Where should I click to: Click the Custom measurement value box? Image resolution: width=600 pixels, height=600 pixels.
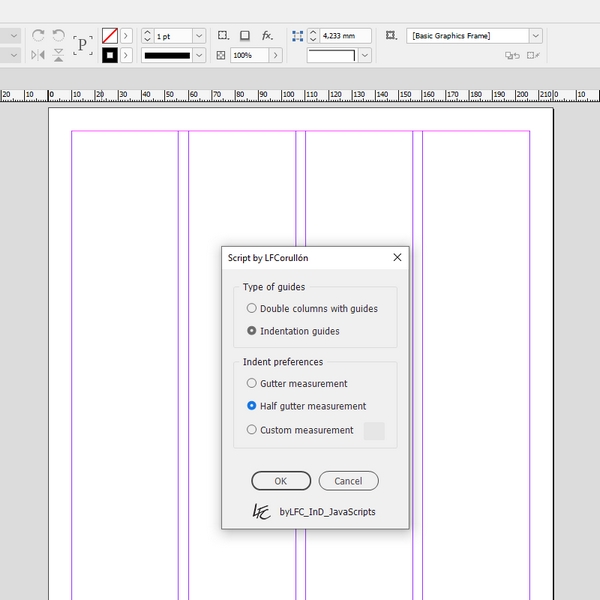coord(374,431)
